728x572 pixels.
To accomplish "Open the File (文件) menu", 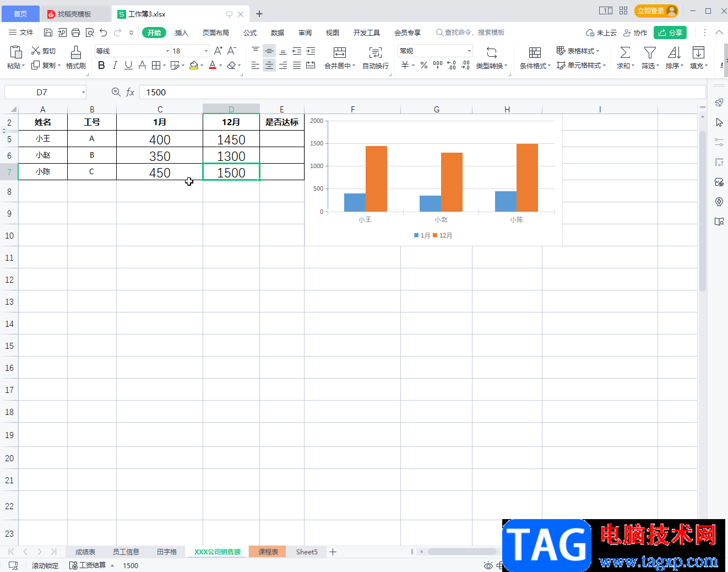I will tap(21, 33).
